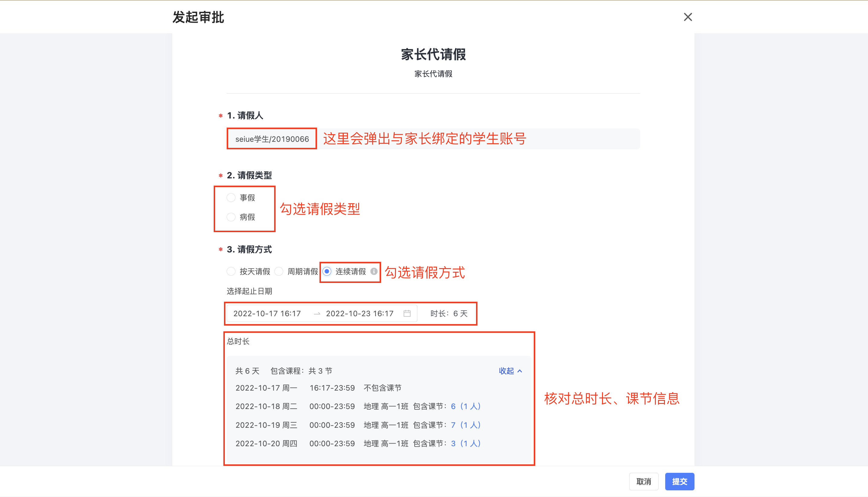Choose the 按天请假 option
Screen dimensions: 868x497
[x=231, y=271]
